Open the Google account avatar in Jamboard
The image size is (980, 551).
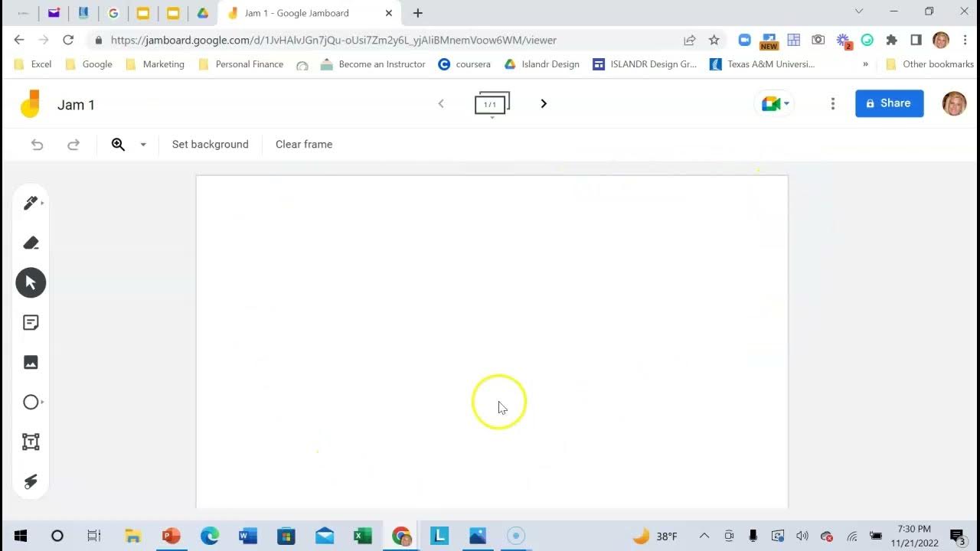pos(954,103)
